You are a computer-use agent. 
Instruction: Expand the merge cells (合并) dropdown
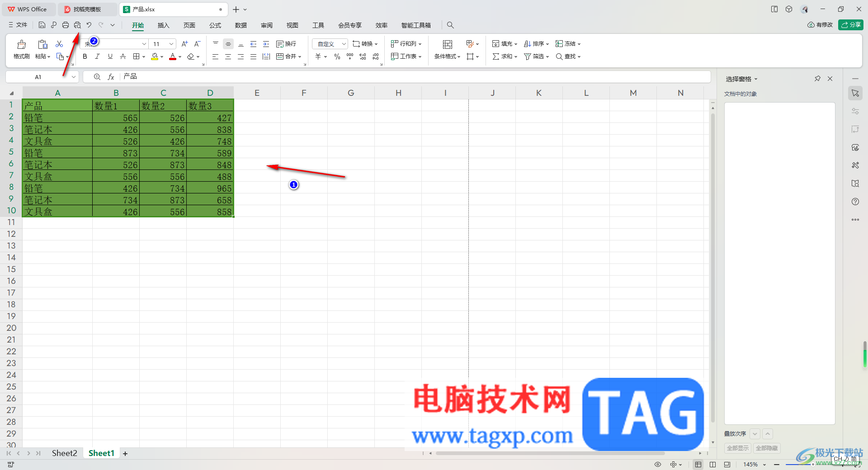(x=300, y=56)
